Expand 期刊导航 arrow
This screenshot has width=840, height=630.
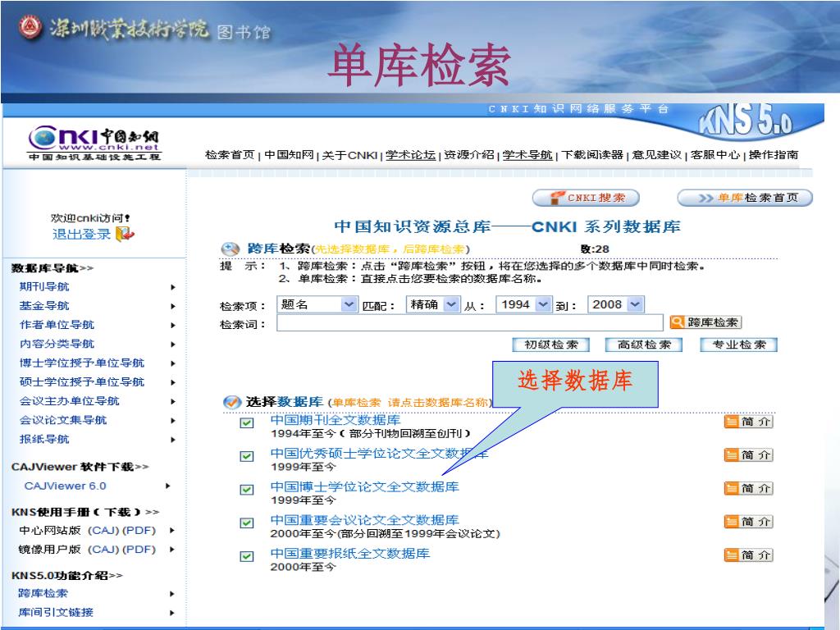coord(173,287)
